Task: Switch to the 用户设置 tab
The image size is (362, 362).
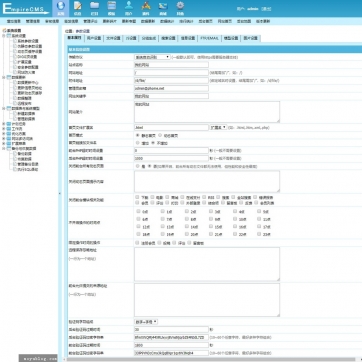Action: tap(94, 38)
